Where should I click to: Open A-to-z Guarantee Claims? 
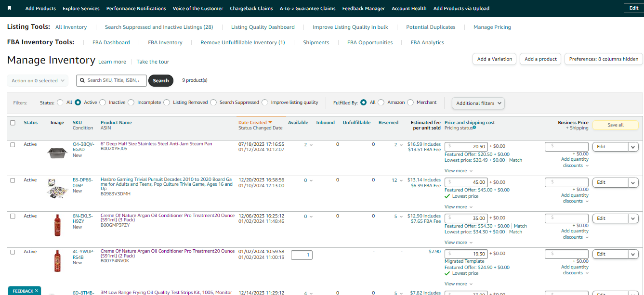coord(307,8)
